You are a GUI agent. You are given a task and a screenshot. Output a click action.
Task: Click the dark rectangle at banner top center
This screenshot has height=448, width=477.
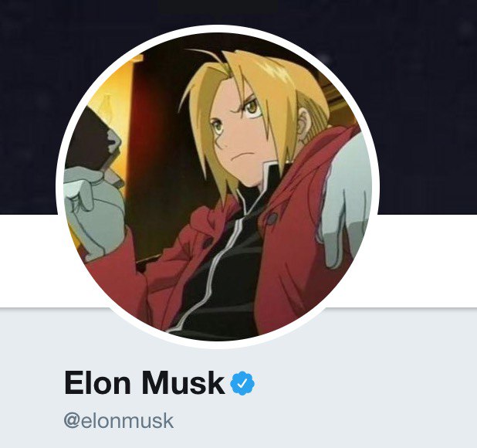tap(218, 6)
